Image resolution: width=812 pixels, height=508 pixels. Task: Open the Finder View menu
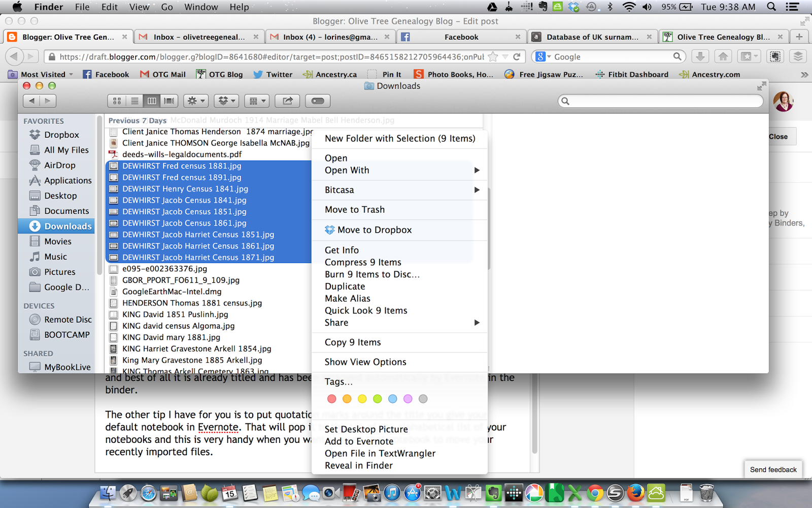coord(139,7)
